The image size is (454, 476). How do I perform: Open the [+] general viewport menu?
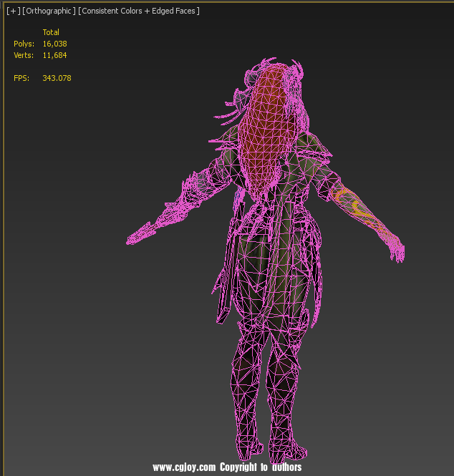(x=13, y=11)
